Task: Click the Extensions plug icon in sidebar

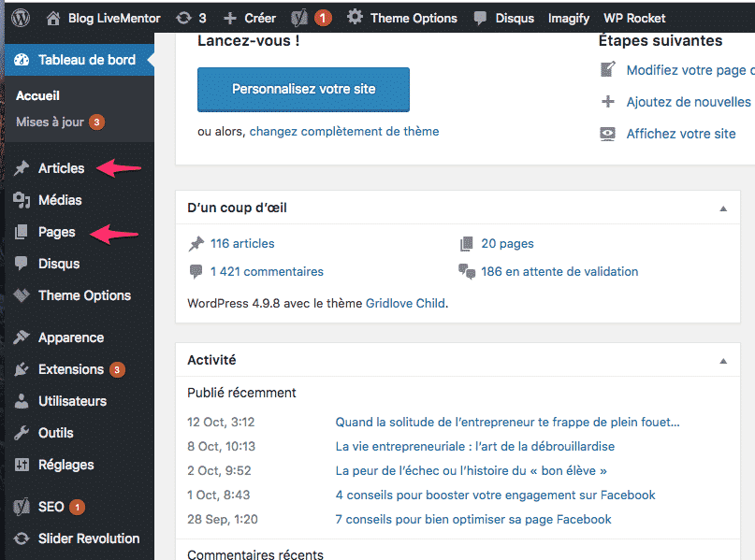Action: pyautogui.click(x=22, y=369)
